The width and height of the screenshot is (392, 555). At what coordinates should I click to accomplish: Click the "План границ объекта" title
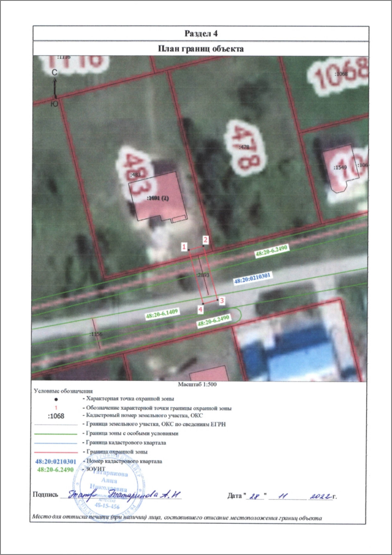pos(200,47)
